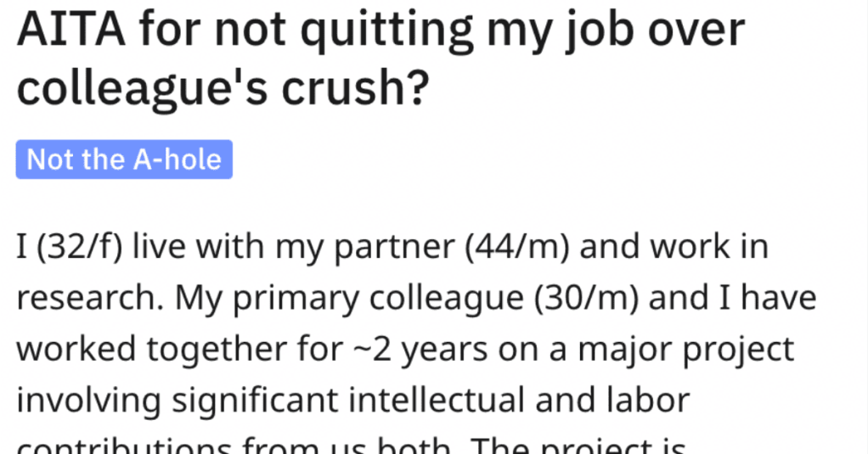
Task: Click the word 'significant' in the body text
Action: (255, 402)
